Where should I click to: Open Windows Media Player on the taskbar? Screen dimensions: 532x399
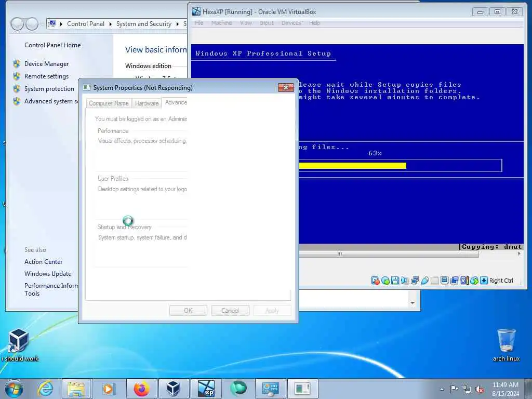click(x=108, y=389)
